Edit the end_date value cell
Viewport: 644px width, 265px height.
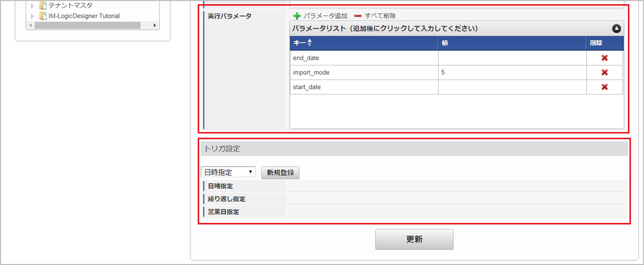pos(512,58)
